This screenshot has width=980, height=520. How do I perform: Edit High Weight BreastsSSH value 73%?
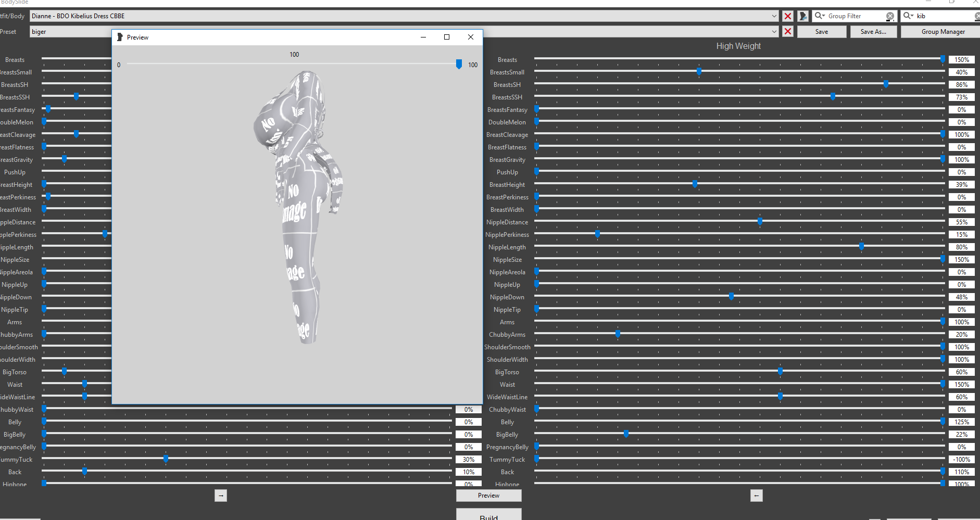[x=962, y=97]
